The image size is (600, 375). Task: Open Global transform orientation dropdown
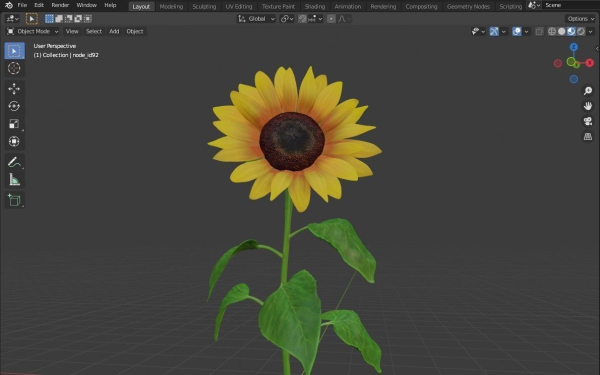(x=256, y=19)
